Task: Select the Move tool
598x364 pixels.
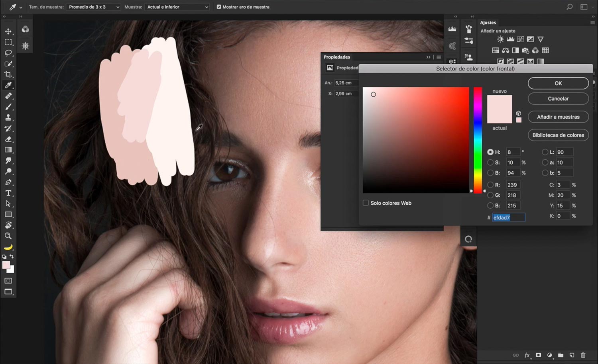Action: [8, 31]
